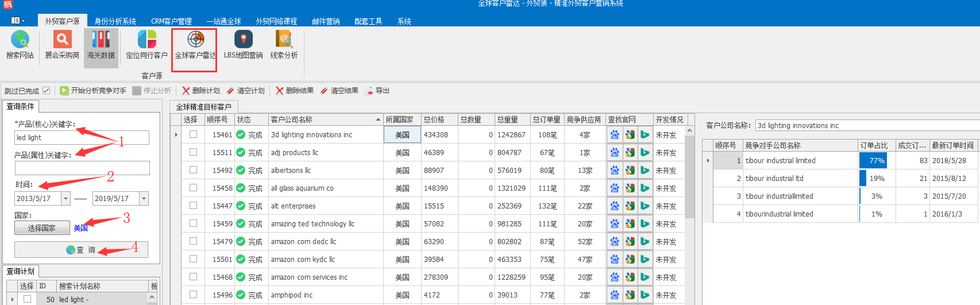Click Google search icon for amazing ted technology
This screenshot has width=980, height=305.
630,224
